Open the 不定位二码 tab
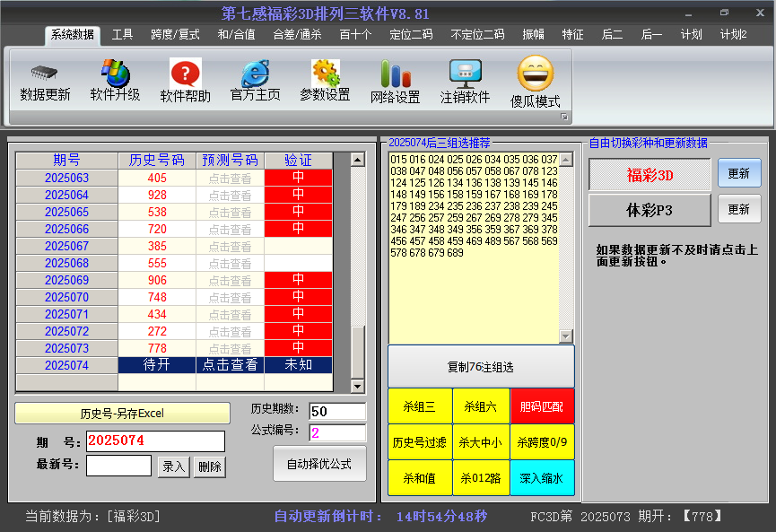Viewport: 776px width, 532px height. pos(477,35)
